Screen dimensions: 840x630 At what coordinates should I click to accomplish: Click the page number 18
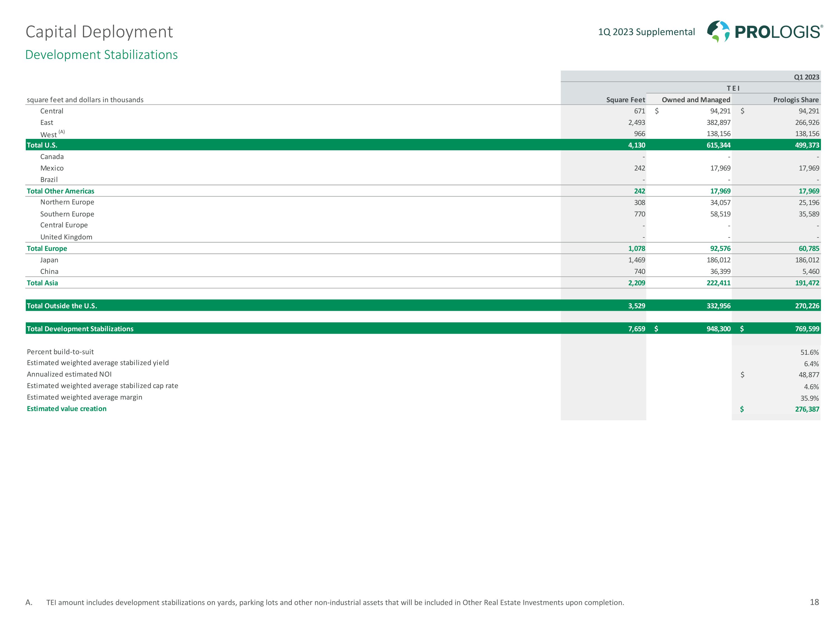[814, 602]
